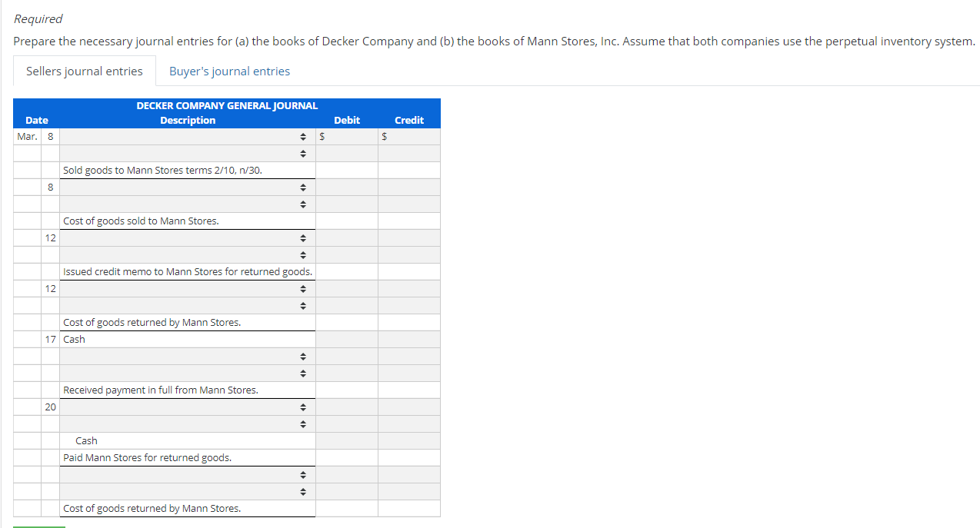Open the third dropdown of the Mar 17 payment entry
The image size is (980, 528).
(302, 373)
